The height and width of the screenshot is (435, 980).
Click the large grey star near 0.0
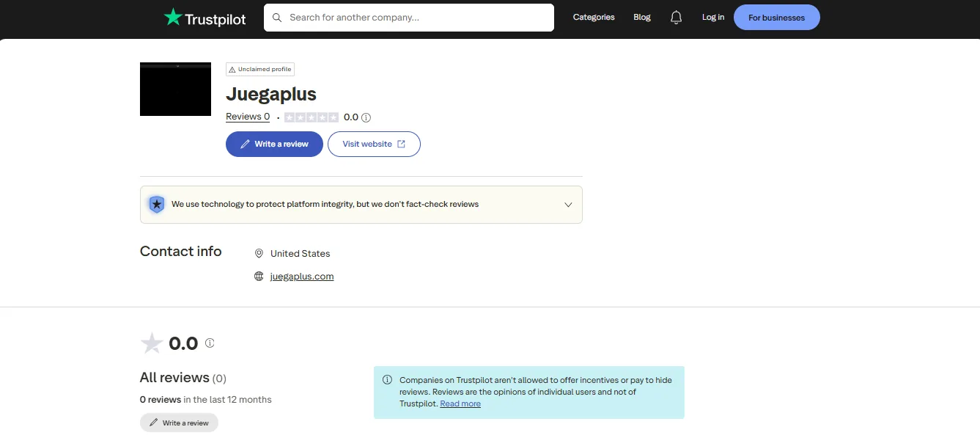(x=152, y=343)
